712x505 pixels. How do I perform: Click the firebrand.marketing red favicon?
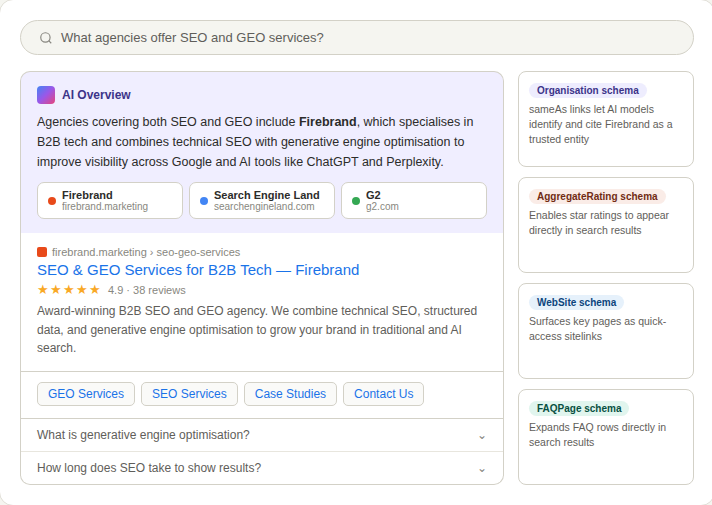(x=42, y=252)
